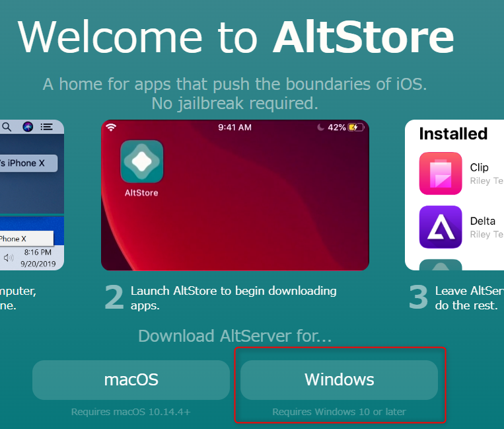The width and height of the screenshot is (504, 429).
Task: Click the AltStore app icon on home screen
Action: 142,161
